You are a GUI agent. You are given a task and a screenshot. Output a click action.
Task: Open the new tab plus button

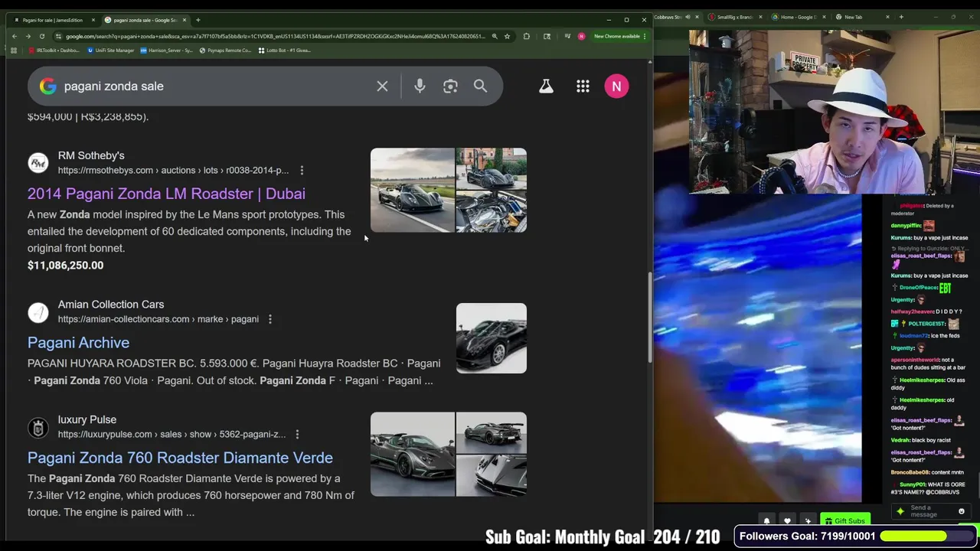[x=198, y=20]
